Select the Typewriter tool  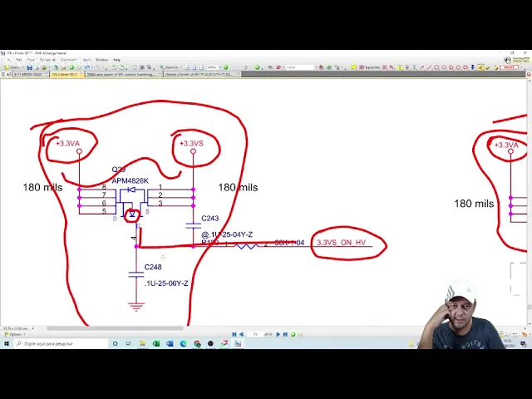tap(369, 67)
